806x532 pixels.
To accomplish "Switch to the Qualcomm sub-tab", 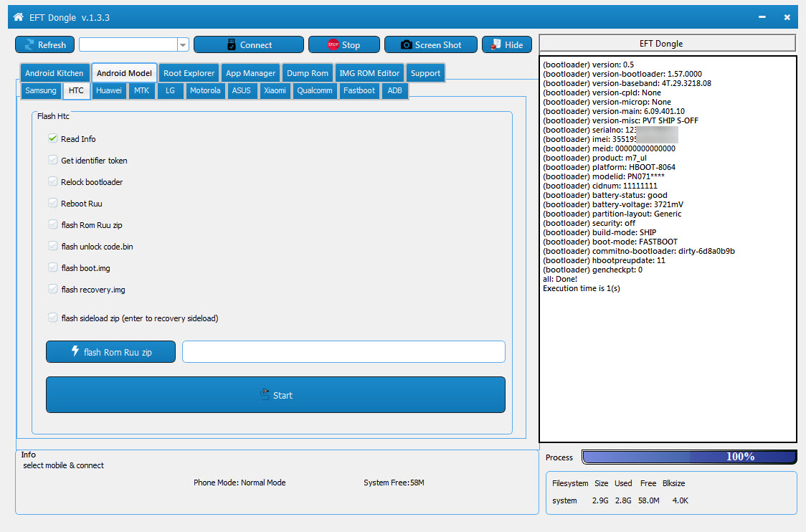I will pos(315,90).
